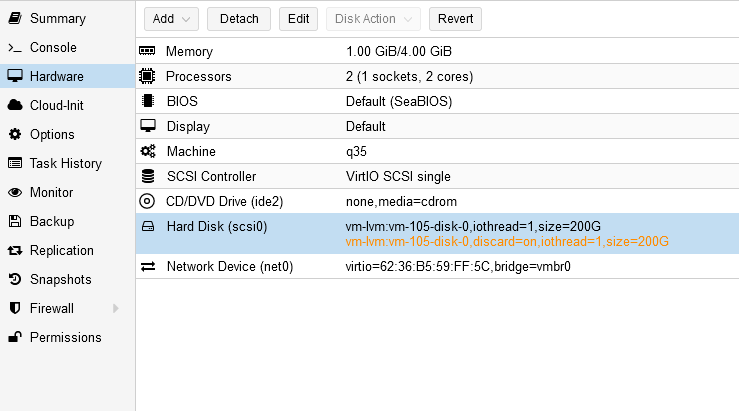Click the Summary book icon
The height and width of the screenshot is (411, 739).
coord(14,19)
